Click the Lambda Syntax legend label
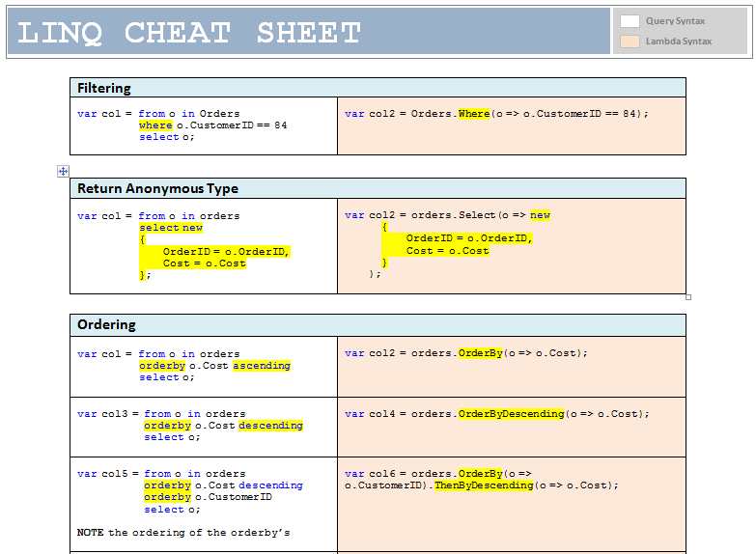 tap(679, 42)
